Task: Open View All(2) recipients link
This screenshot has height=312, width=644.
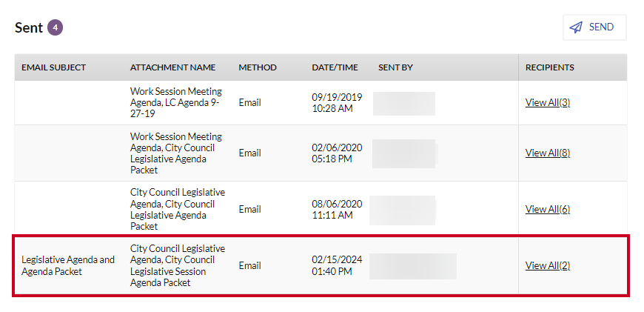Action: coord(548,265)
